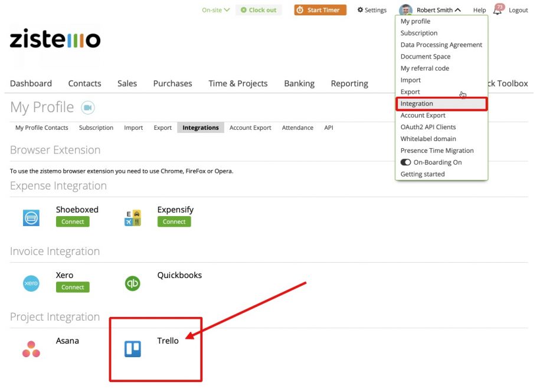This screenshot has width=543, height=392.
Task: Start the timer
Action: pyautogui.click(x=320, y=9)
